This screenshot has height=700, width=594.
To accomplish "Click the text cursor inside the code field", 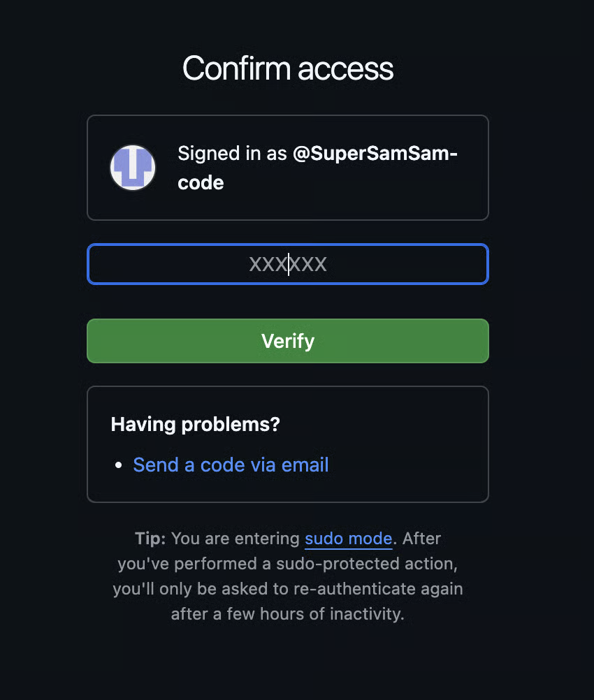I will tap(289, 264).
